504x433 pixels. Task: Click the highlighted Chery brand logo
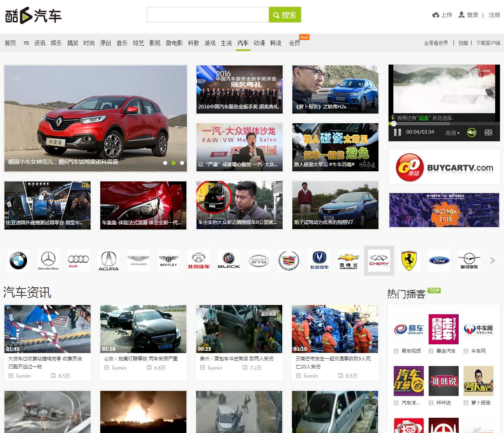pyautogui.click(x=379, y=260)
